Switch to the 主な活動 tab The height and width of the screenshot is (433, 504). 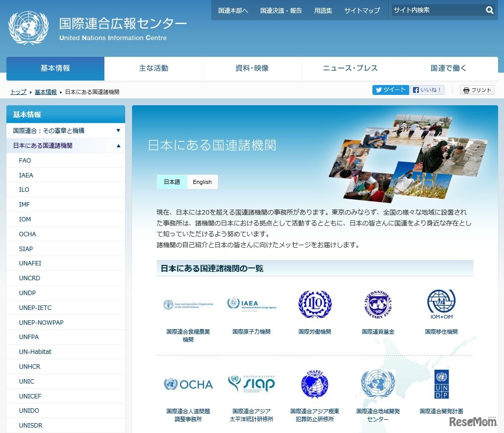pos(153,69)
